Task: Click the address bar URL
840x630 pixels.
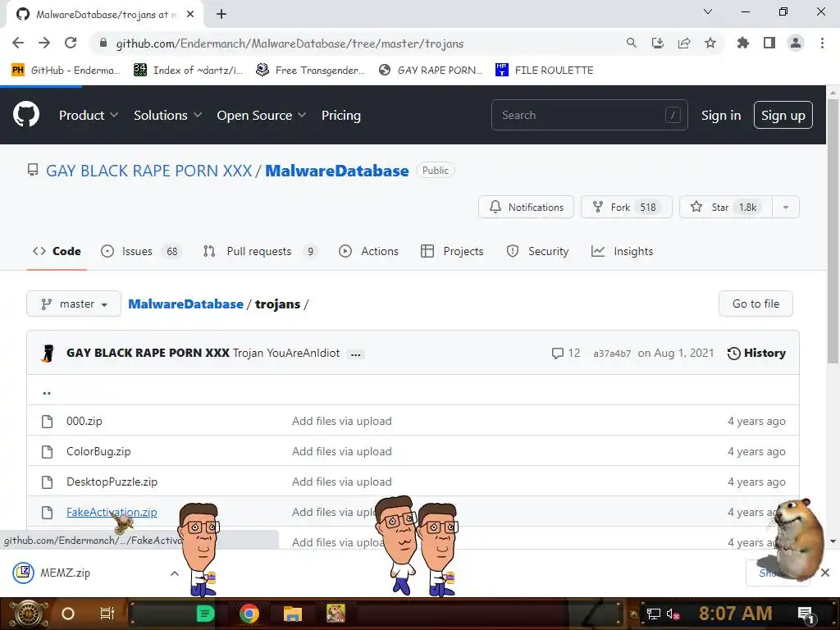Action: [290, 43]
